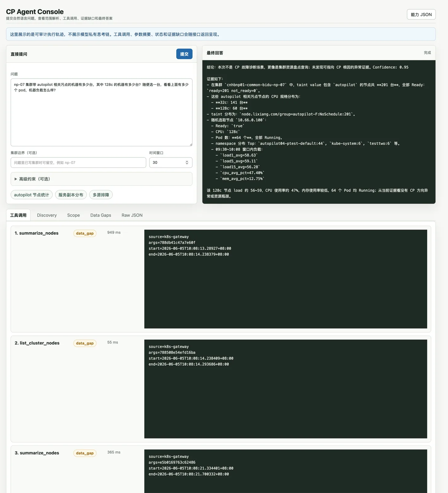448x493 pixels.
Task: Click the 提交 submit button
Action: pyautogui.click(x=184, y=54)
